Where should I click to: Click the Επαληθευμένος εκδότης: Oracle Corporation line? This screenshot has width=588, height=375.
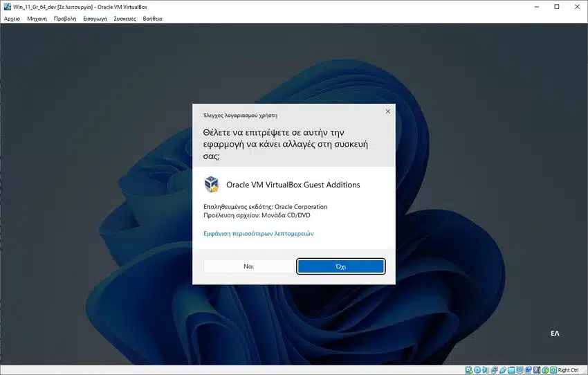(x=265, y=207)
